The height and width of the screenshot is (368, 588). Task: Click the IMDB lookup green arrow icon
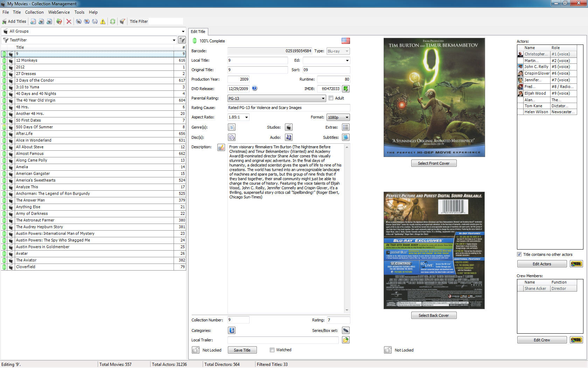pyautogui.click(x=346, y=89)
